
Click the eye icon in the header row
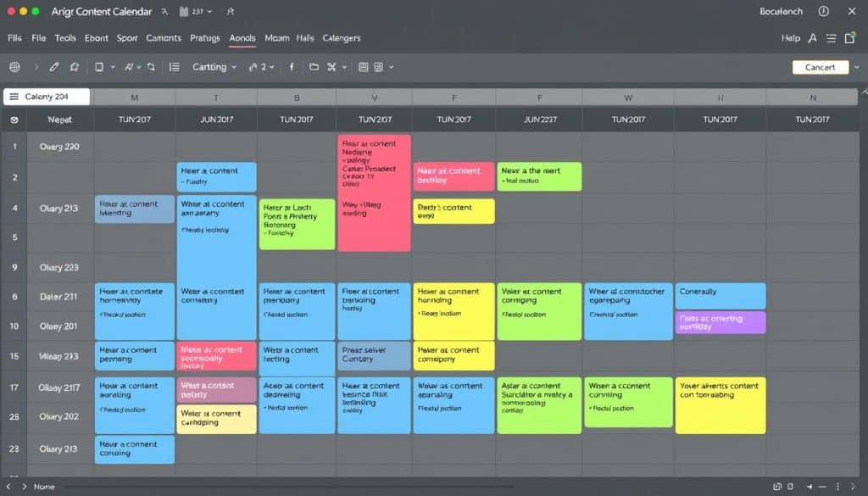tap(14, 120)
